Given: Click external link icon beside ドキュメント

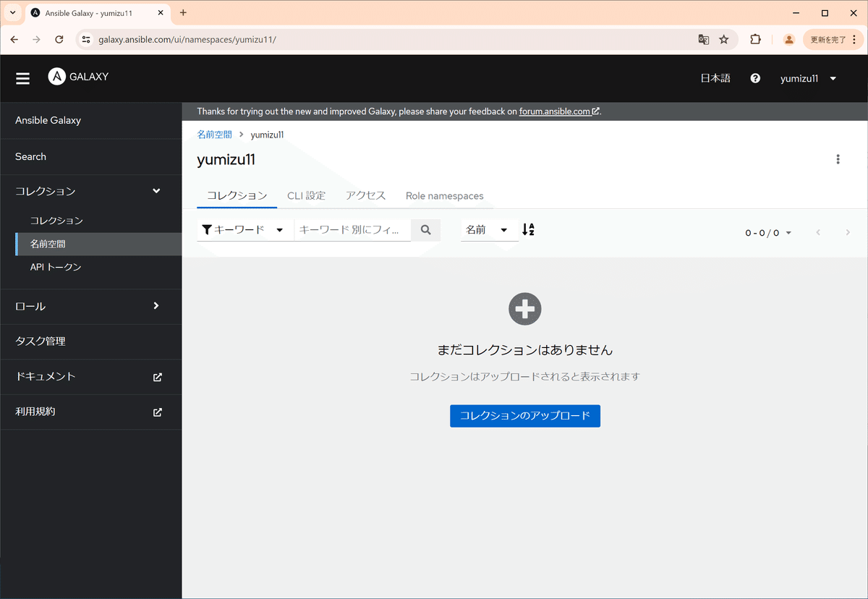Looking at the screenshot, I should point(158,377).
